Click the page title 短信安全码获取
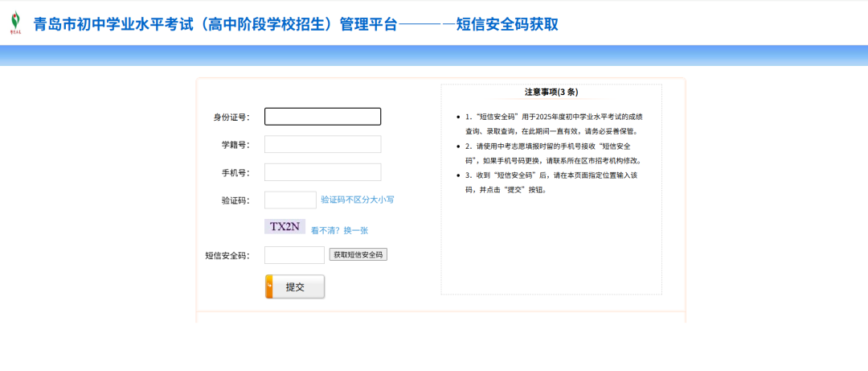The width and height of the screenshot is (868, 371). coord(507,24)
